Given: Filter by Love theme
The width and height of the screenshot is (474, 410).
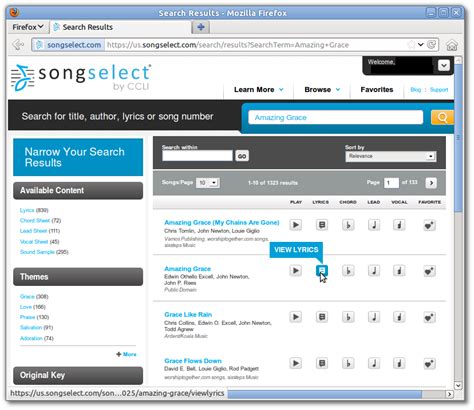Looking at the screenshot, I should pyautogui.click(x=33, y=307).
